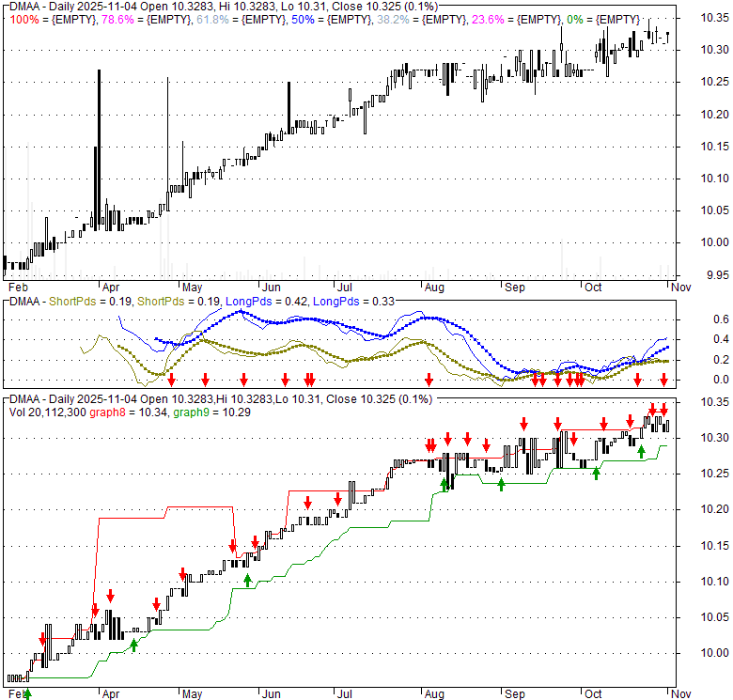Select the 'Aug' month label under top chart
The image size is (733, 700).
(434, 287)
